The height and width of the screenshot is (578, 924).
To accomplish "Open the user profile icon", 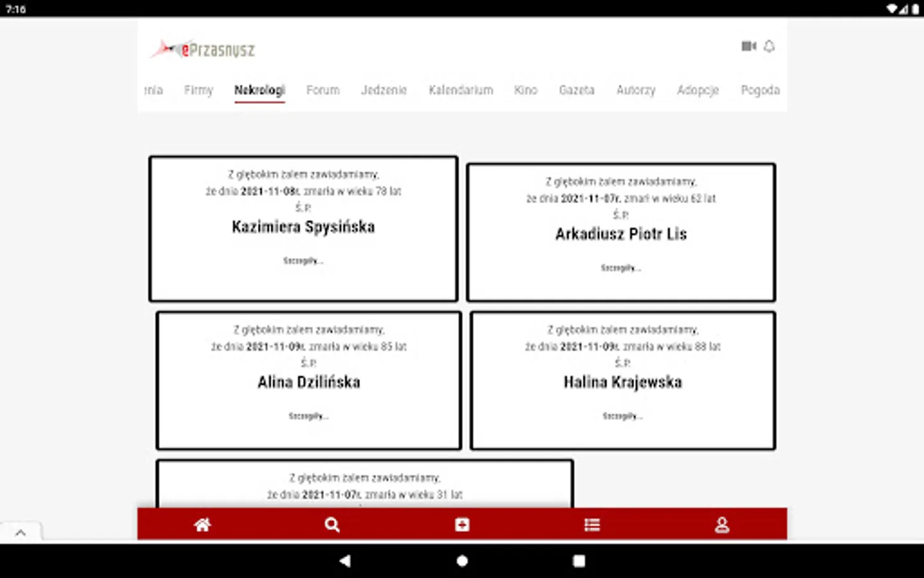I will 722,525.
